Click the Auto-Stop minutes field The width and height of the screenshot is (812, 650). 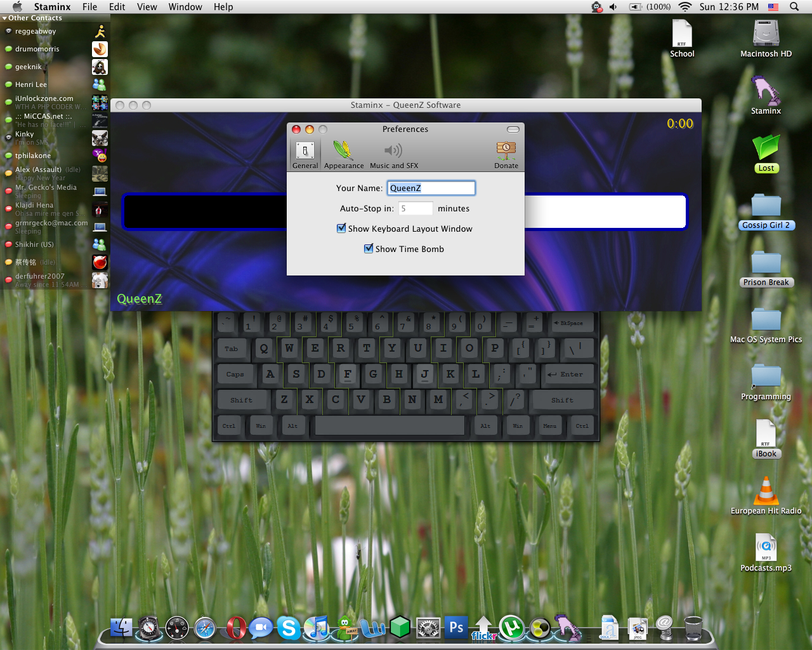416,208
